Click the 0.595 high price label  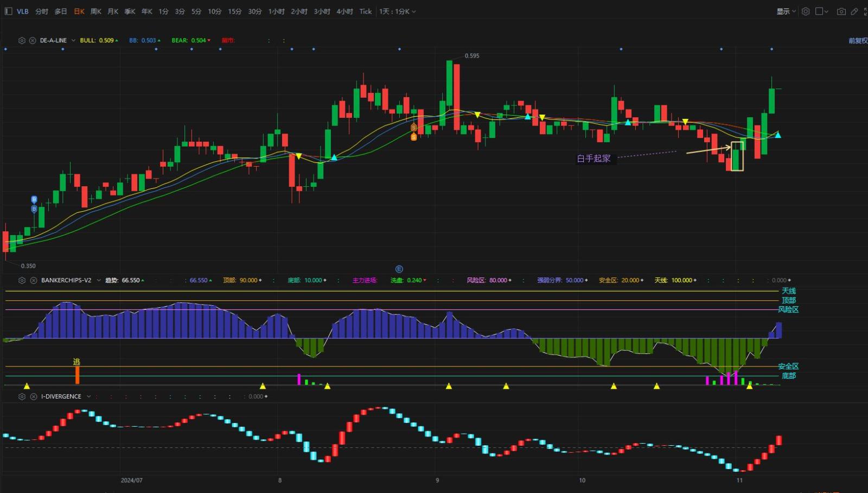(x=472, y=55)
